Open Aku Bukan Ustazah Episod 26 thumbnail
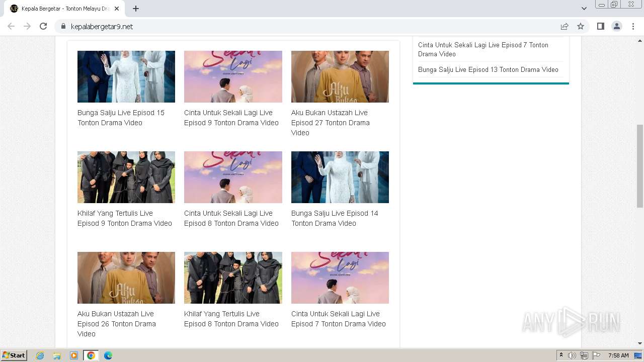Image resolution: width=644 pixels, height=362 pixels. tap(126, 278)
